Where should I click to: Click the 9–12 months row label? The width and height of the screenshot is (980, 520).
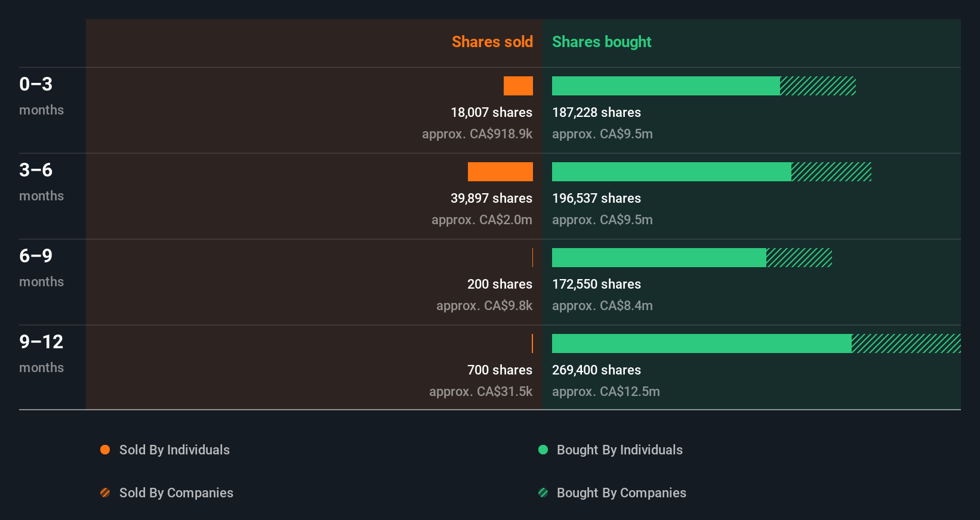tap(41, 354)
